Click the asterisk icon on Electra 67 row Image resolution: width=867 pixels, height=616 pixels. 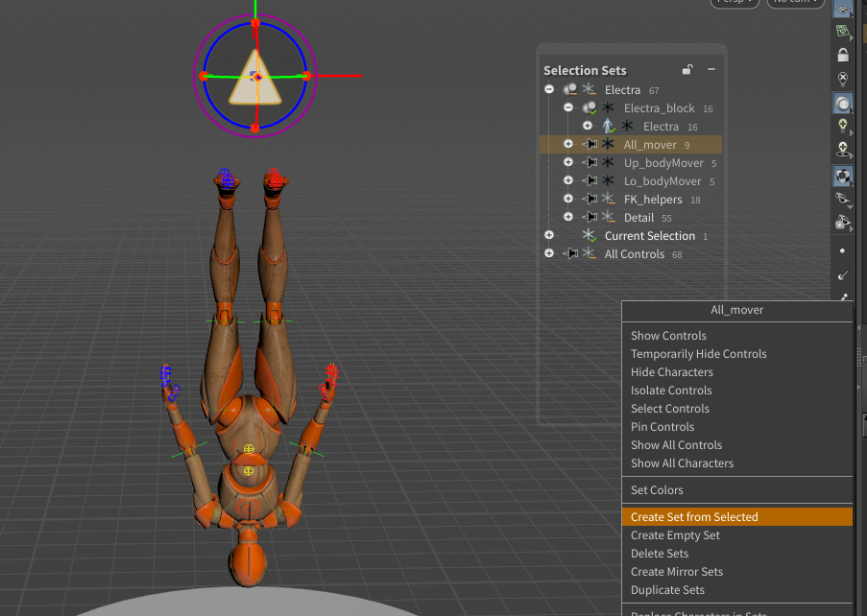(x=589, y=89)
